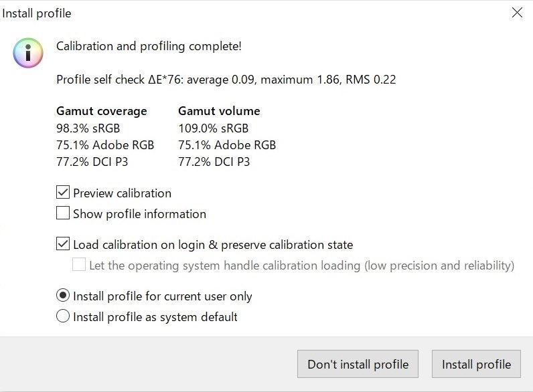Click the 109.0% sRGB volume value
533x392 pixels.
click(214, 128)
